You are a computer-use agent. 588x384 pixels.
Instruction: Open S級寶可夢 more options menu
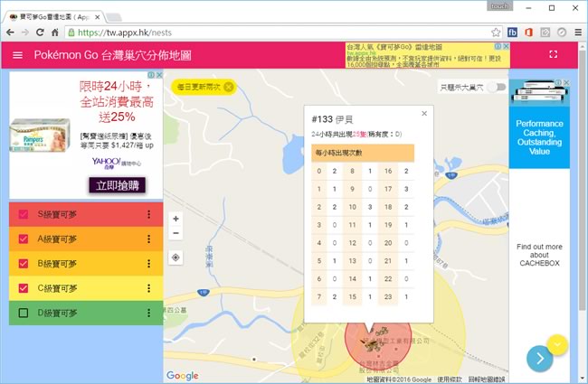[x=149, y=214]
